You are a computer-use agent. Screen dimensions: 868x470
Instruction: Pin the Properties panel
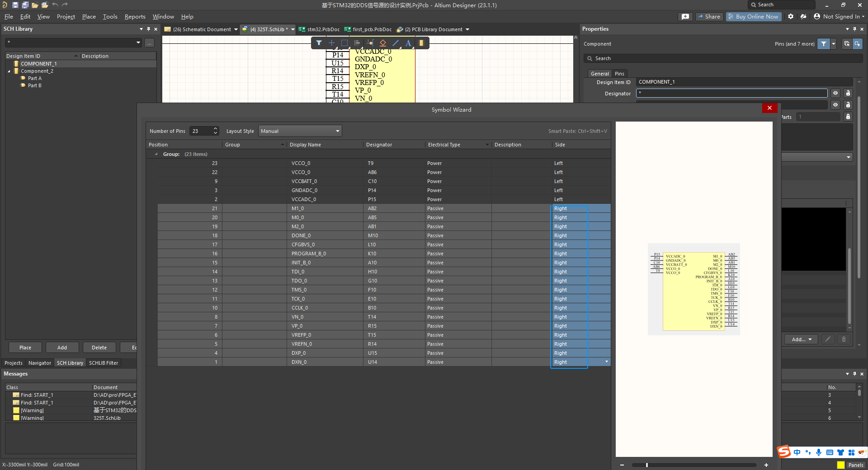tap(854, 29)
